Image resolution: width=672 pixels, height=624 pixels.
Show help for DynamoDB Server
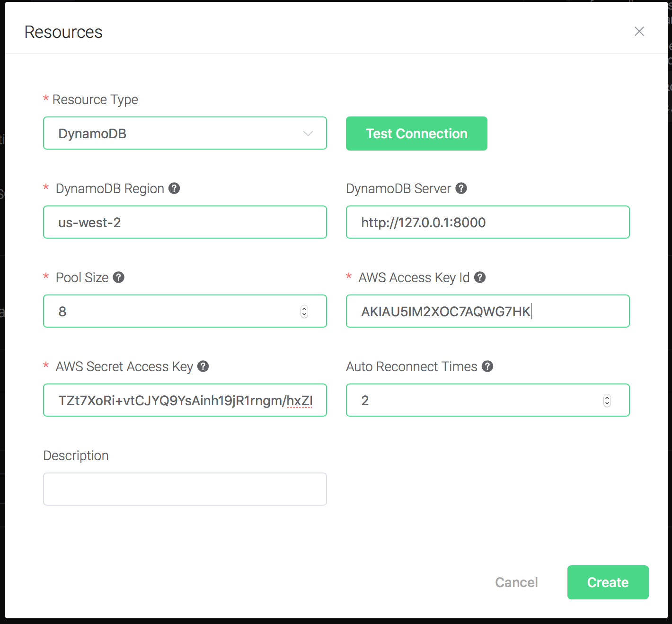(461, 188)
